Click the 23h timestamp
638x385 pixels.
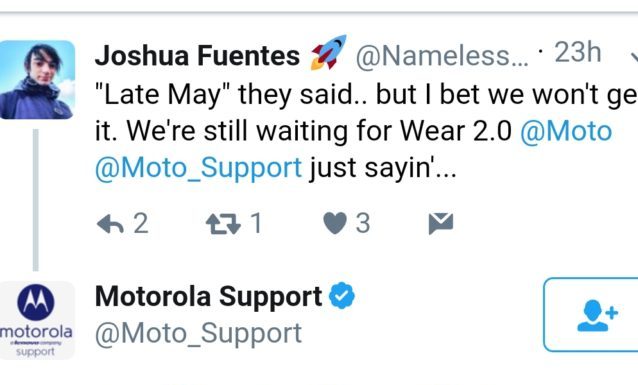pyautogui.click(x=578, y=52)
